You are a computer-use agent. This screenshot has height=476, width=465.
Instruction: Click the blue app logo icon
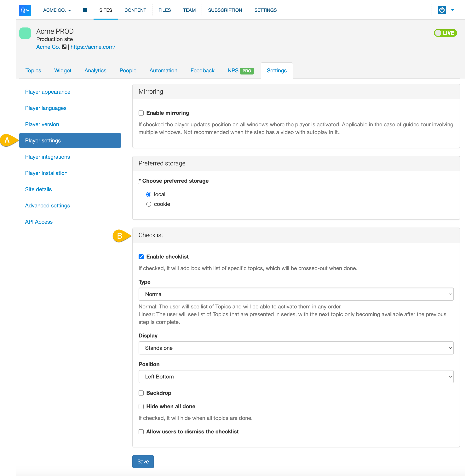pyautogui.click(x=25, y=10)
